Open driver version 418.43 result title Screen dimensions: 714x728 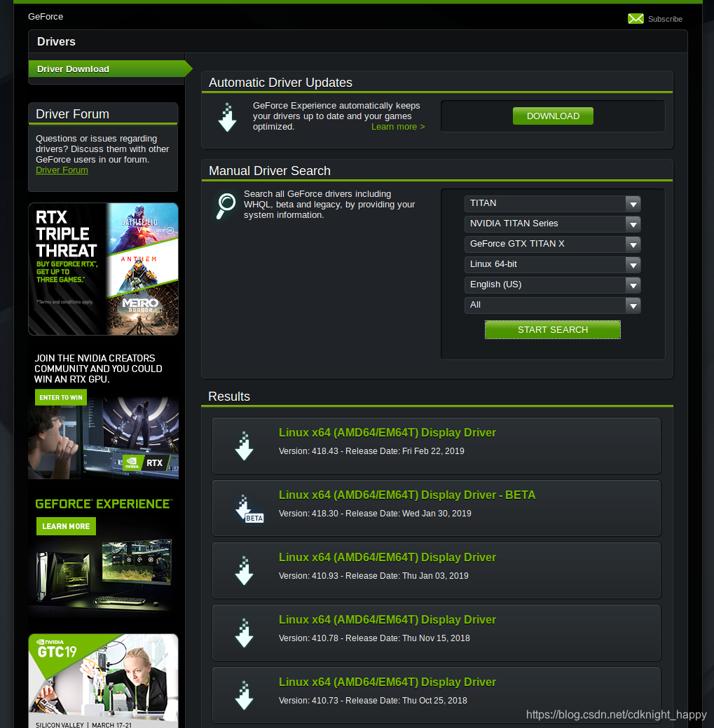pyautogui.click(x=387, y=433)
